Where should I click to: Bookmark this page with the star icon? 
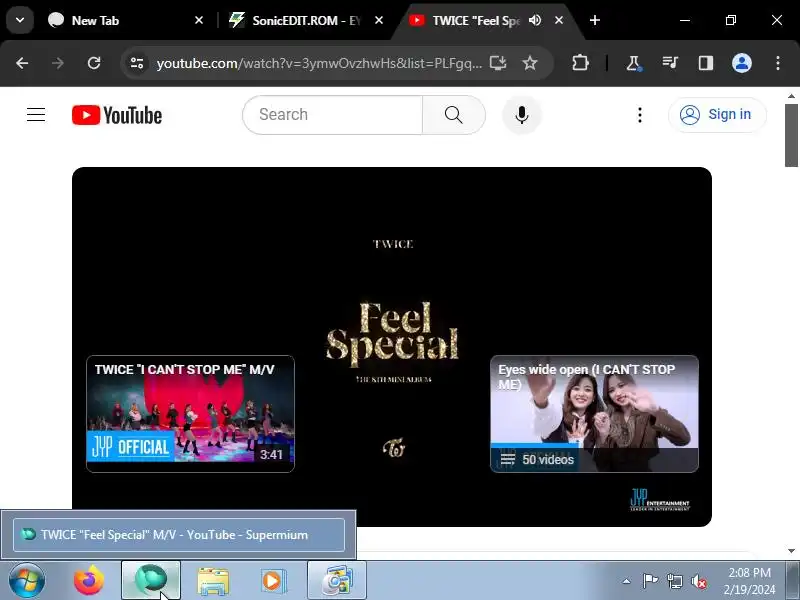(x=530, y=63)
